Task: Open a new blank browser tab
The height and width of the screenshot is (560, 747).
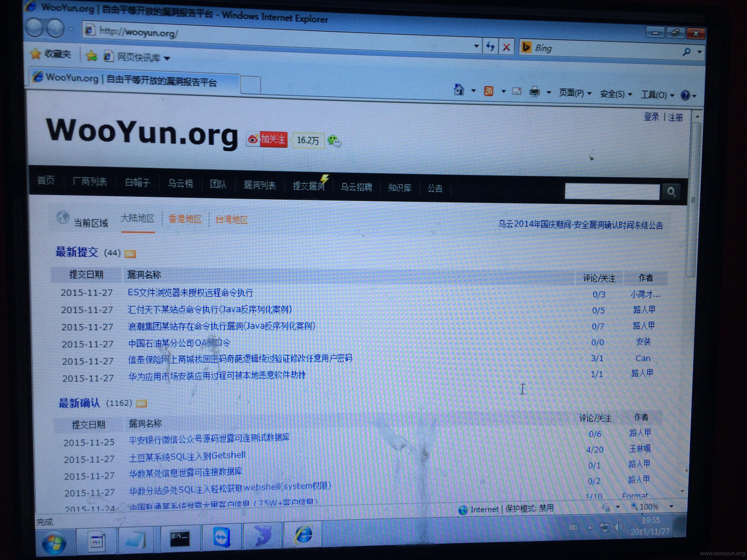Action: click(x=250, y=84)
